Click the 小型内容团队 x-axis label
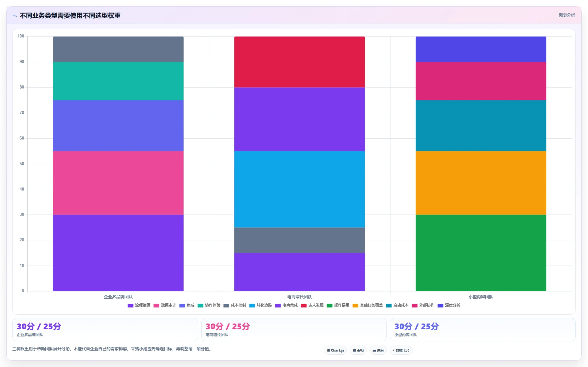This screenshot has height=367, width=588. [481, 297]
